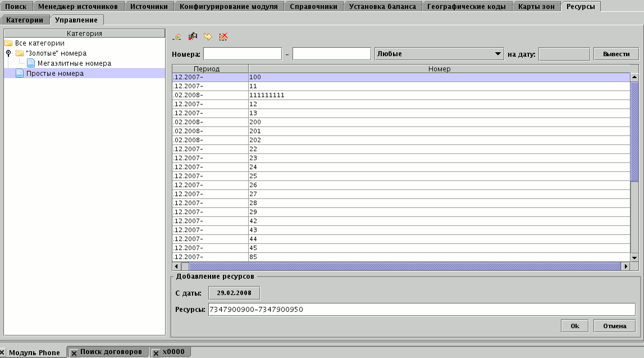Select the "Все категории" folder icon

(8, 43)
